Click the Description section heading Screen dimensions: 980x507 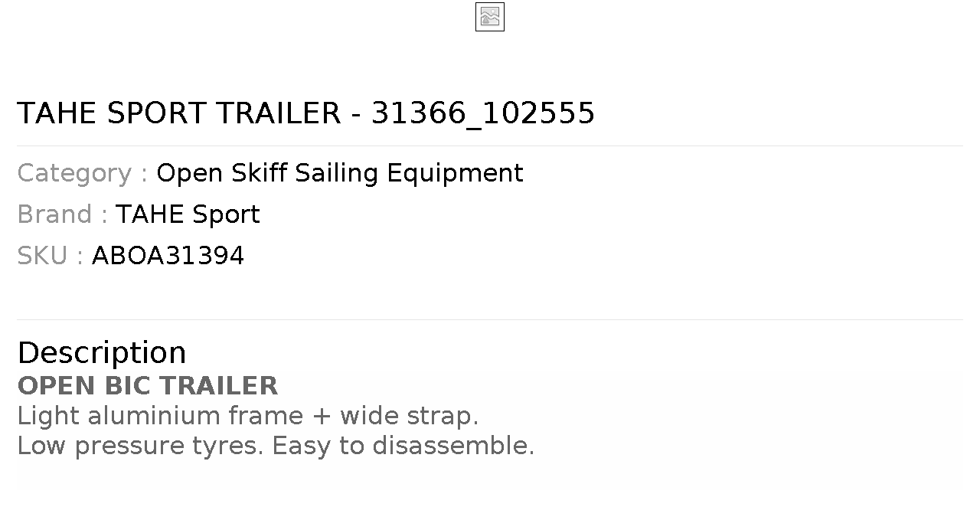(102, 353)
